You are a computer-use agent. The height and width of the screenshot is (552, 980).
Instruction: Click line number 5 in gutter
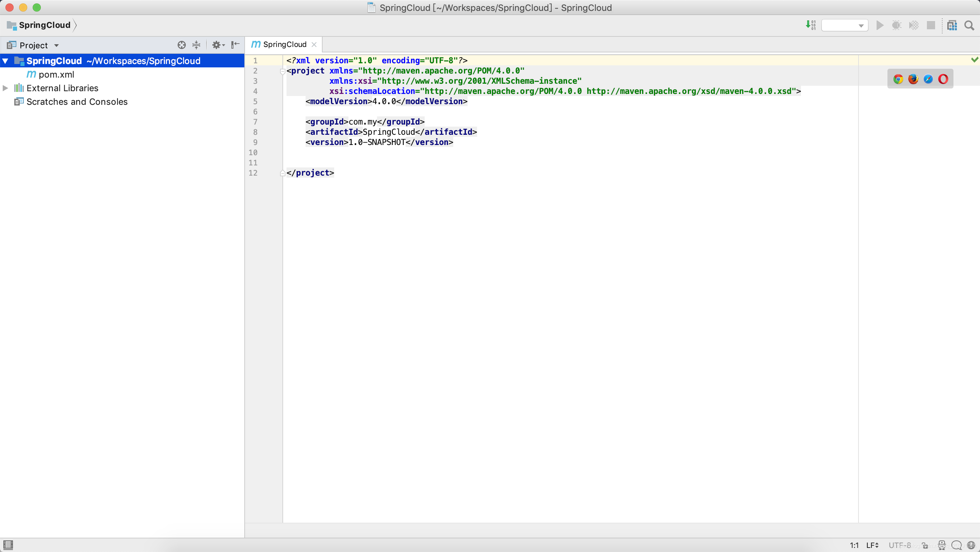[255, 101]
